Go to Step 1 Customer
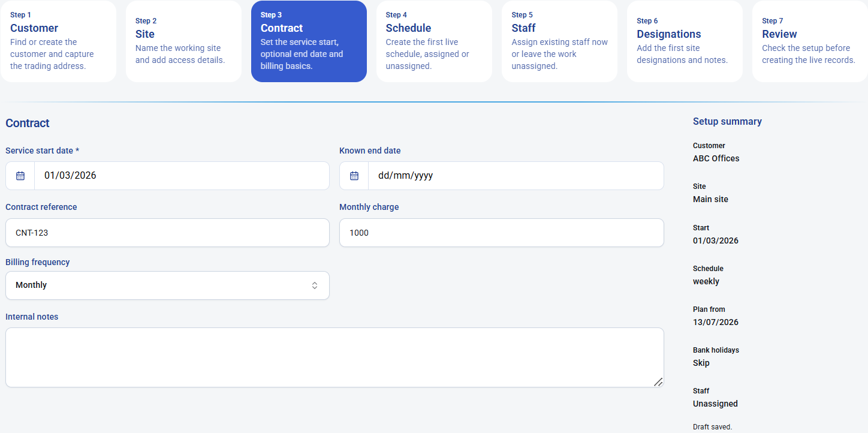This screenshot has height=433, width=868. [x=58, y=41]
